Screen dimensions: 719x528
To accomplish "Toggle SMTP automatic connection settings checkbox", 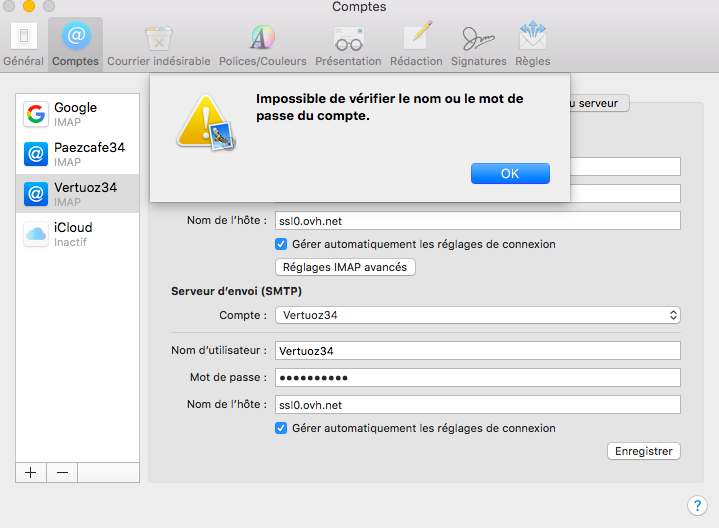I will 281,428.
